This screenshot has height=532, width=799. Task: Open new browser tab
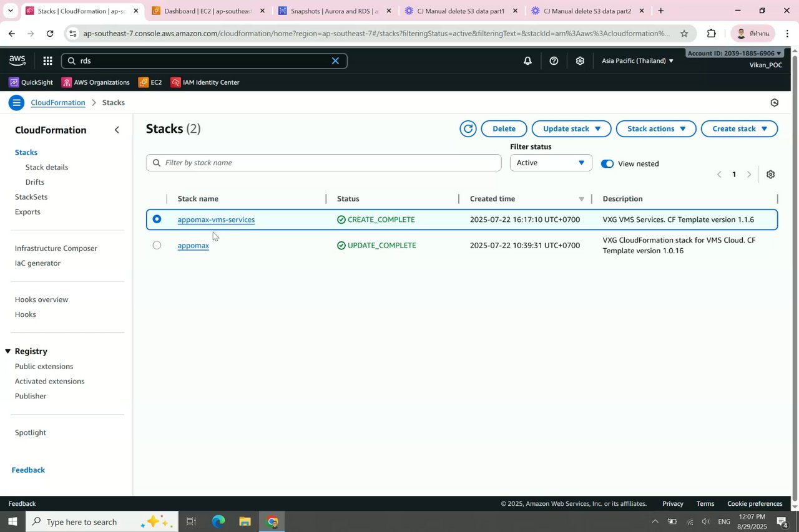pyautogui.click(x=660, y=11)
